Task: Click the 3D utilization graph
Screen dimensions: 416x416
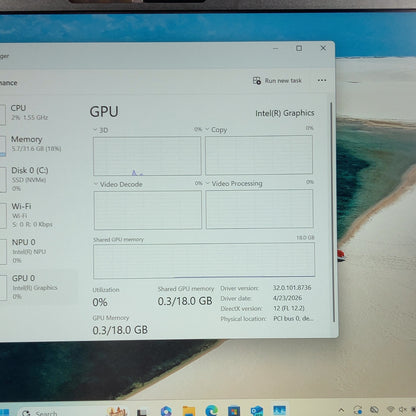Action: [147, 156]
